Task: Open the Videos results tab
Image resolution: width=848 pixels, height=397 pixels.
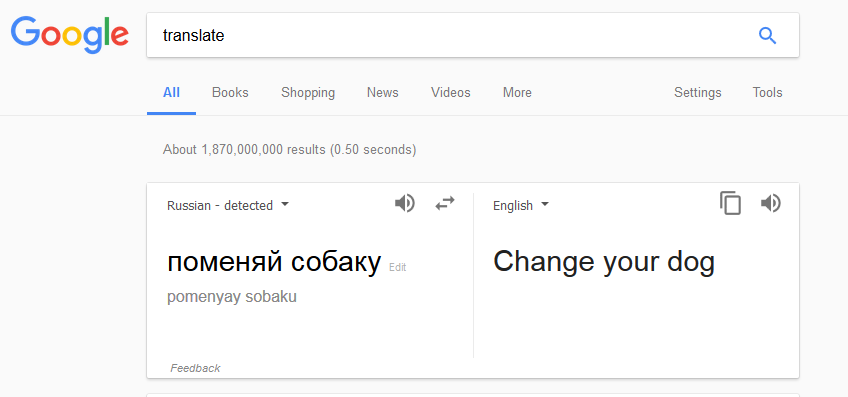Action: 450,92
